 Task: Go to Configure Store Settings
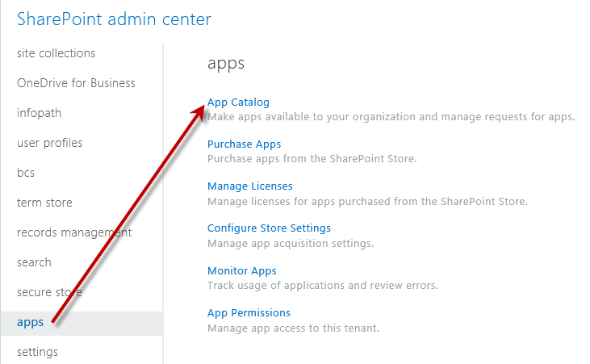click(x=269, y=228)
